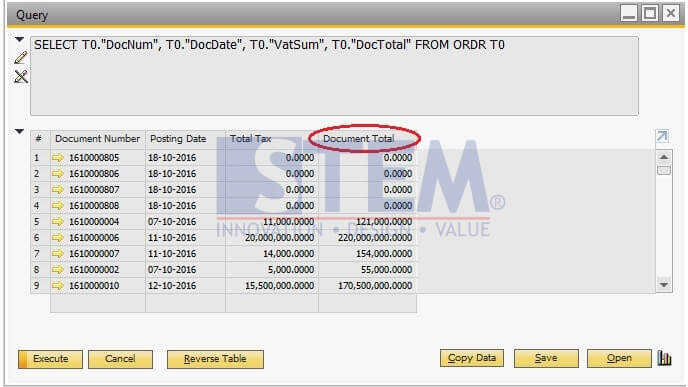The width and height of the screenshot is (688, 387).
Task: Open the bar chart icon
Action: coord(664,358)
